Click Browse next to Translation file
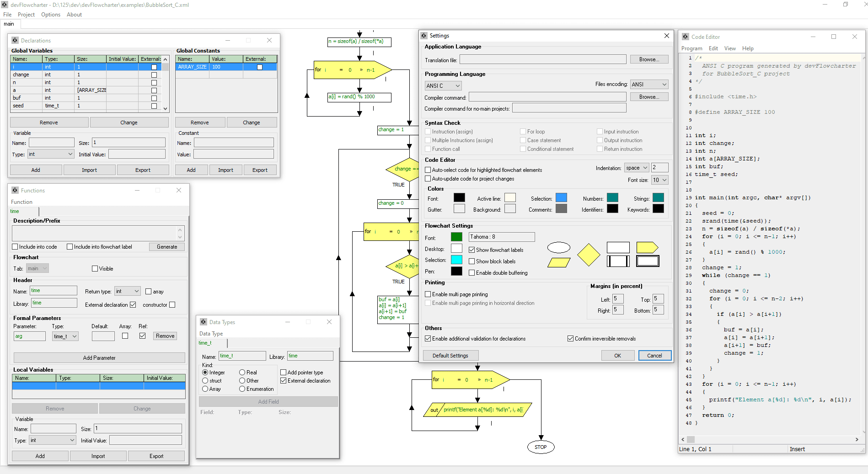868x474 pixels. coord(649,59)
